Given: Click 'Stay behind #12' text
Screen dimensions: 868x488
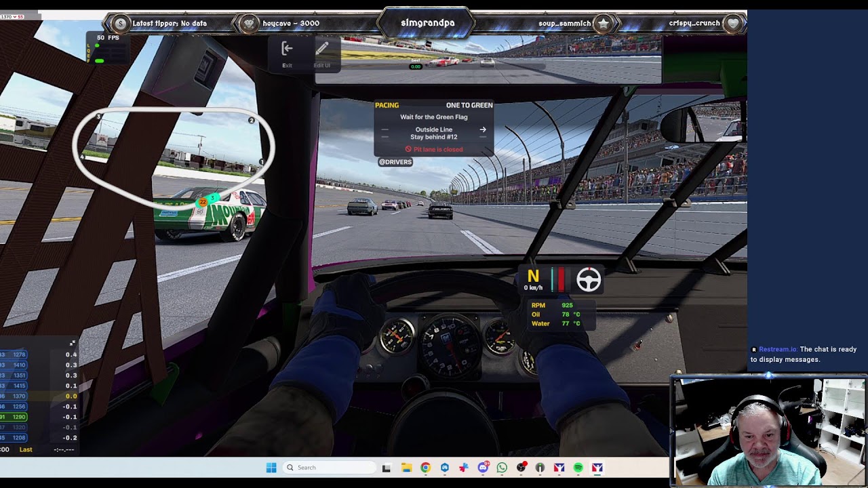Looking at the screenshot, I should coord(434,137).
